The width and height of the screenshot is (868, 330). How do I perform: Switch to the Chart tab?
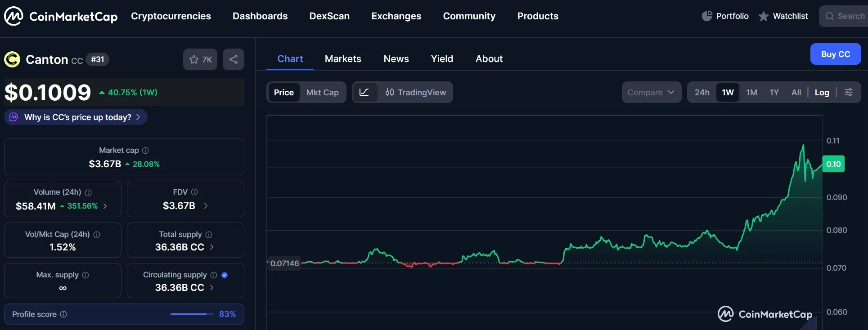pyautogui.click(x=290, y=59)
